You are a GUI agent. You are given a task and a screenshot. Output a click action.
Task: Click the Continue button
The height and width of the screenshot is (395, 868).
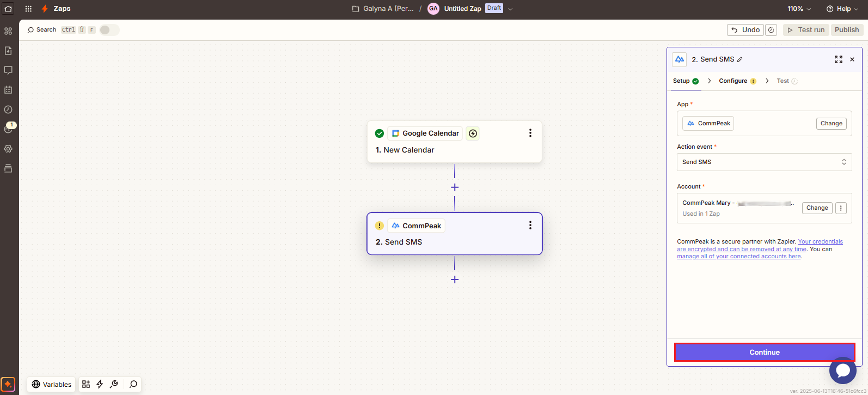(x=765, y=353)
